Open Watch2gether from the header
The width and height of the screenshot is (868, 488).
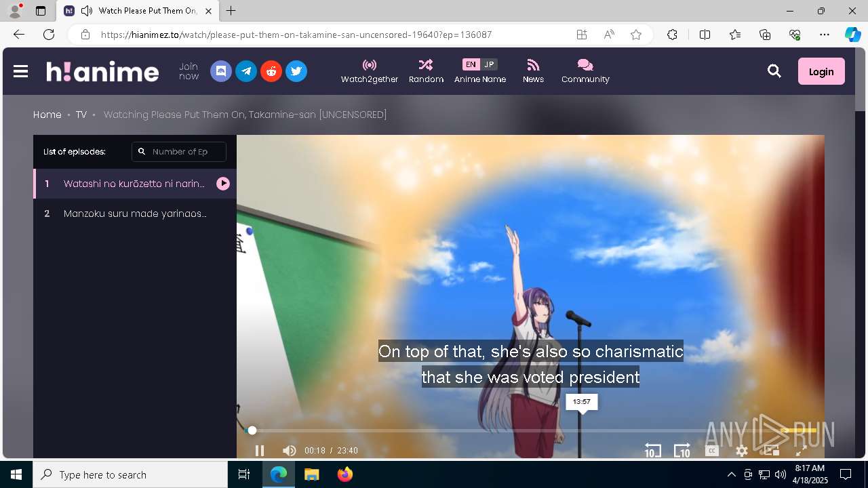pyautogui.click(x=370, y=71)
